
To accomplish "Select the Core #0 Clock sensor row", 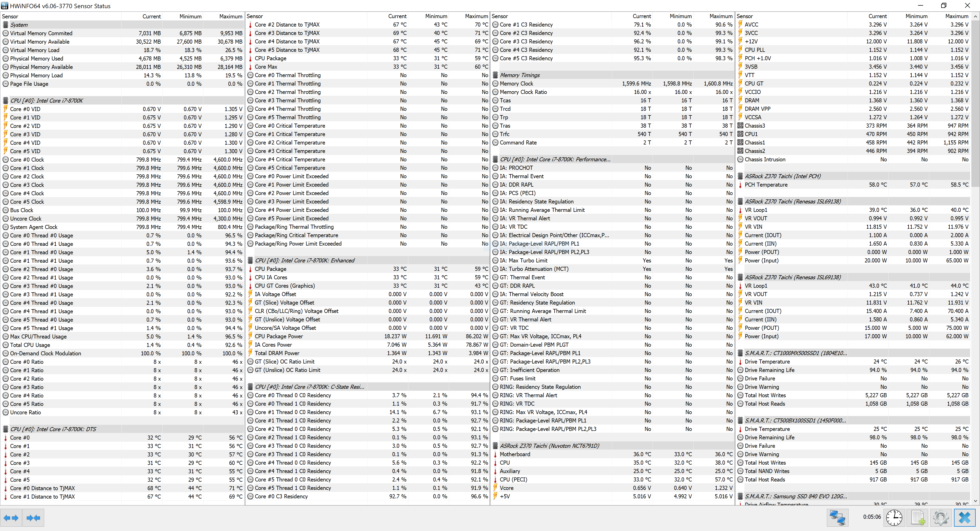I will point(27,160).
